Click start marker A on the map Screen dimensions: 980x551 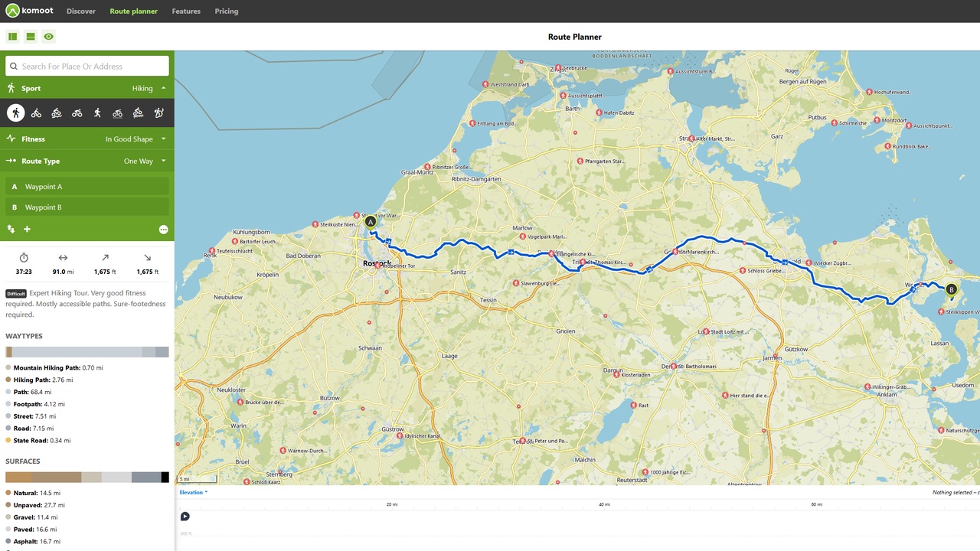pyautogui.click(x=371, y=222)
